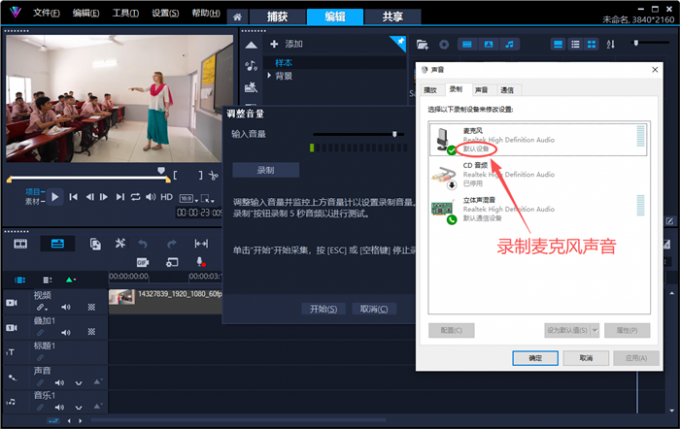This screenshot has width=680, height=429.
Task: Adjust the 输入音量 slider handle
Action: pos(395,134)
